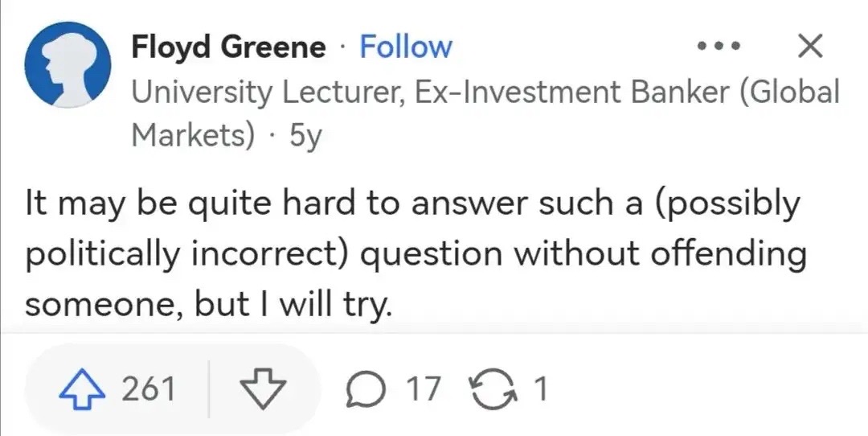Click the divider between upvote and downvote
This screenshot has height=436, width=868.
click(208, 389)
